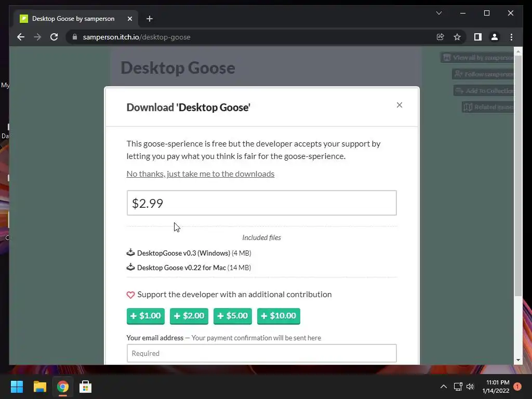Image resolution: width=532 pixels, height=399 pixels.
Task: Click the Related games button
Action: [488, 107]
